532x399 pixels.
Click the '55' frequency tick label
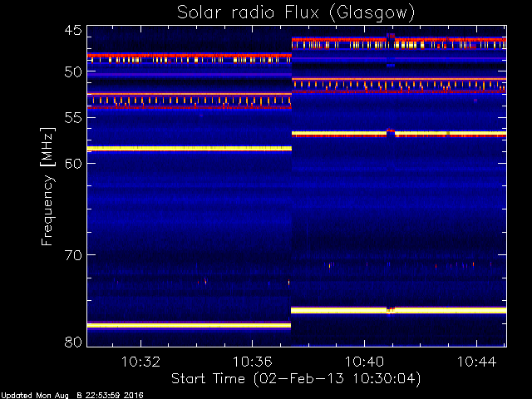(73, 118)
